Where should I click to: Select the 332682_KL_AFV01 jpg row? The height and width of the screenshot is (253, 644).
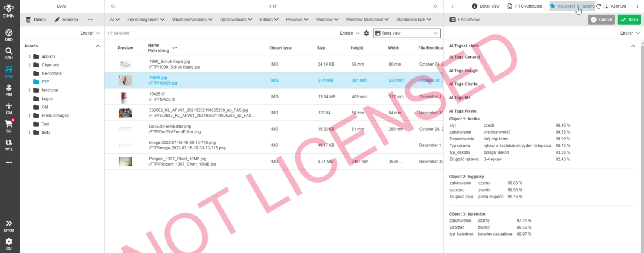274,113
